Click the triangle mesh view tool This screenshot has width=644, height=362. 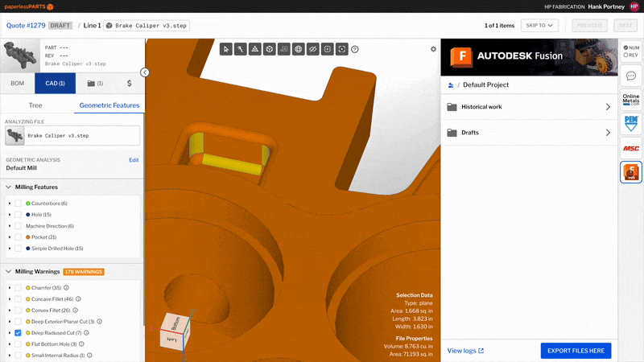tap(255, 49)
